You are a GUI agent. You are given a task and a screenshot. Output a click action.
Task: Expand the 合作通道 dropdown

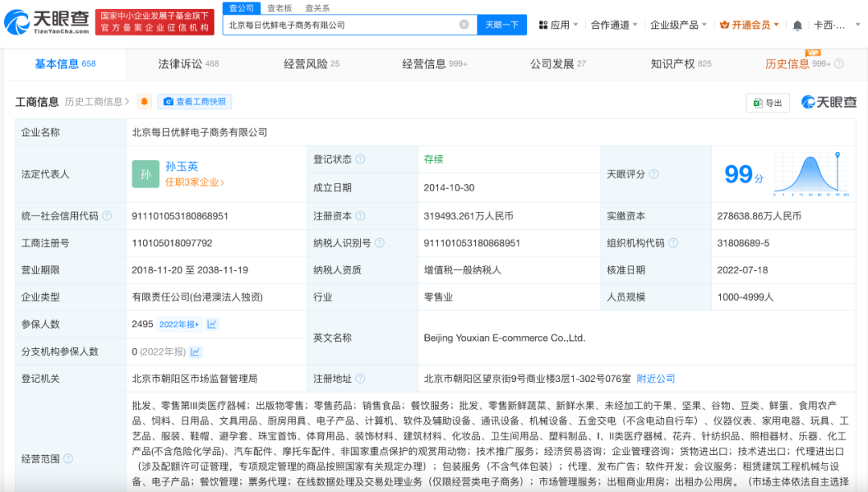pos(614,25)
